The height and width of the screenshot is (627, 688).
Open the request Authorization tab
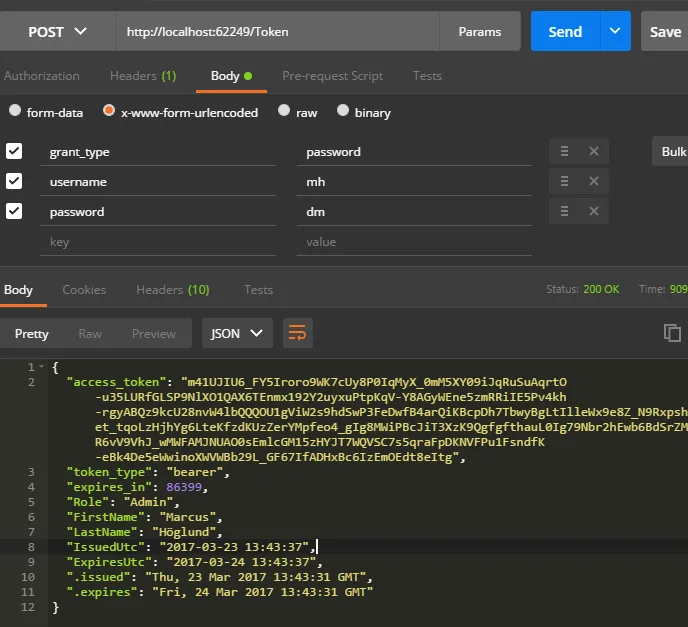pyautogui.click(x=42, y=76)
